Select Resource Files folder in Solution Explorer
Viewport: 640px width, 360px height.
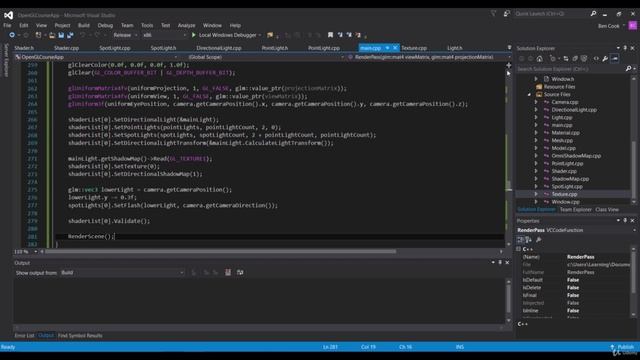click(559, 87)
